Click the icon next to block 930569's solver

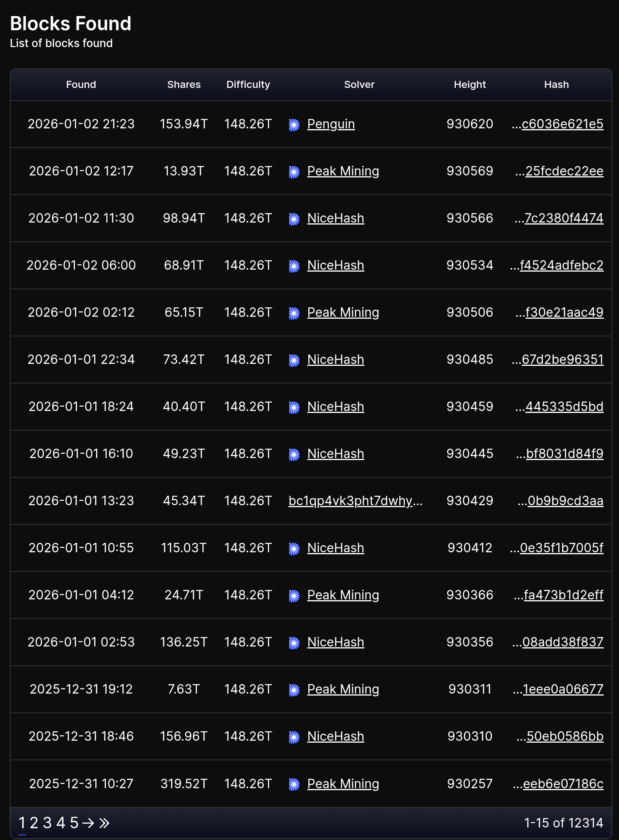click(x=294, y=172)
